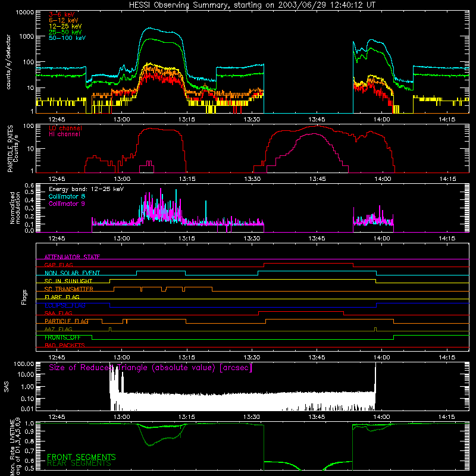The height and width of the screenshot is (476, 476).
Task: Click the FLARE FLAG label
Action: 62,297
